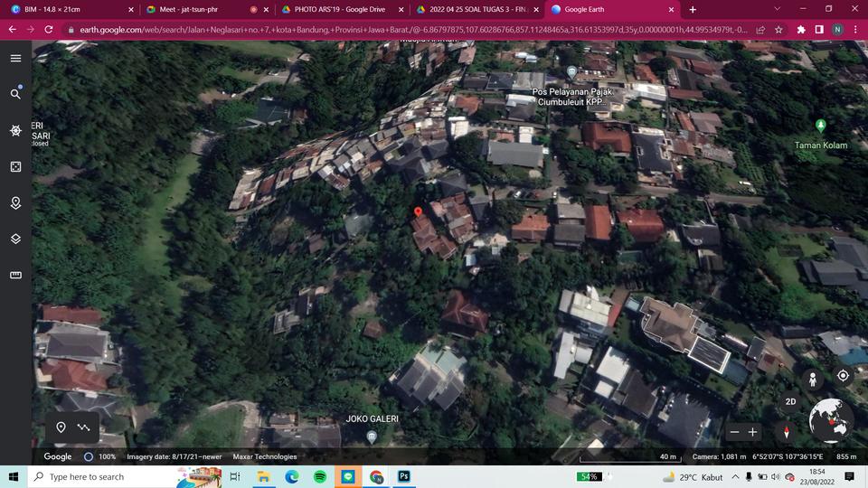Click the address bar URL
The width and height of the screenshot is (868, 488).
coord(413,29)
